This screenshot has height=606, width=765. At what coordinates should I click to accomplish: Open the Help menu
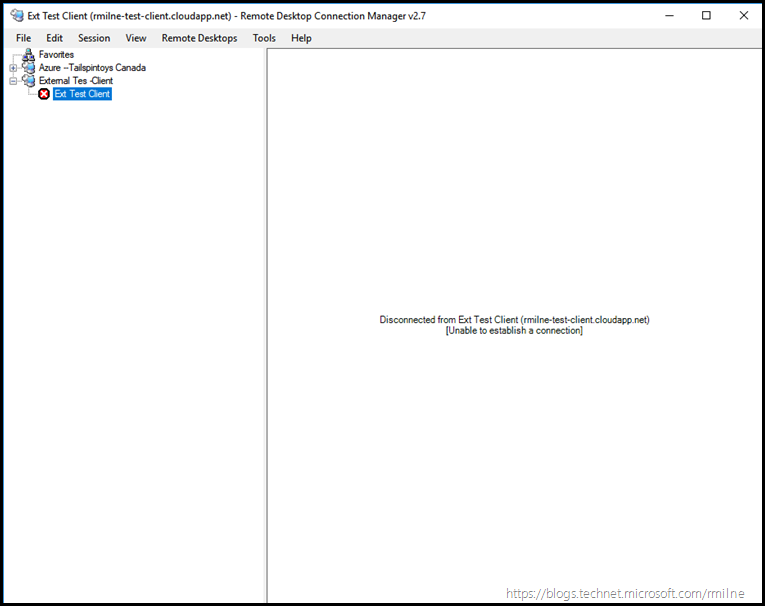(x=301, y=38)
